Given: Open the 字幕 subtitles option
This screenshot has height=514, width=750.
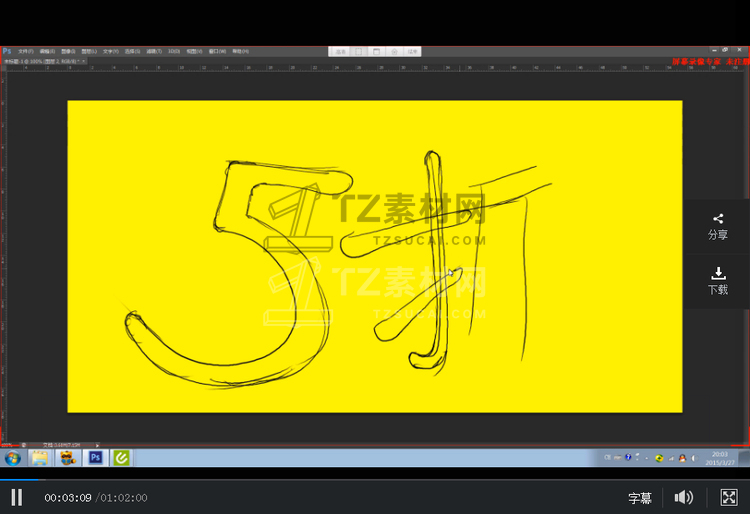Looking at the screenshot, I should pos(640,498).
